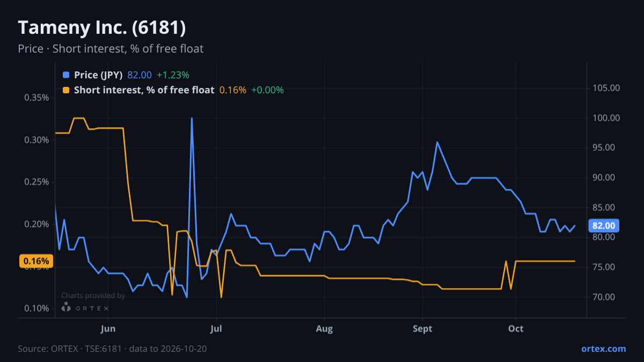Click the +1.23% price change value

tap(173, 75)
